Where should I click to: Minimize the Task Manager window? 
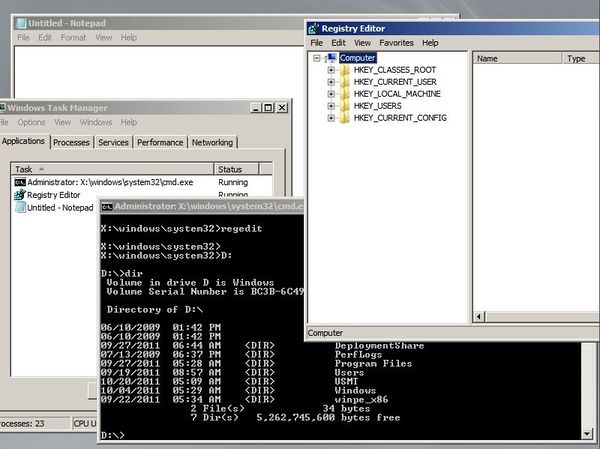(256, 108)
